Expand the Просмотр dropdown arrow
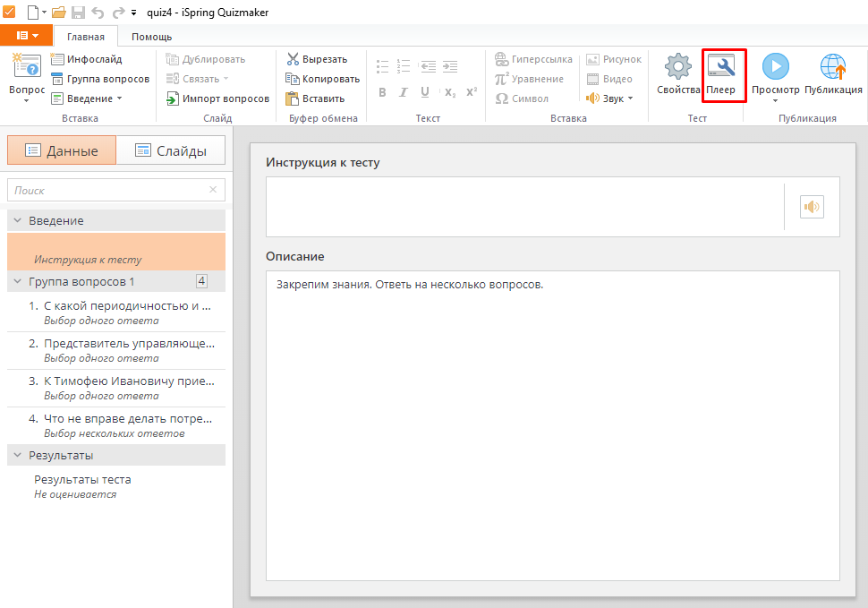Image resolution: width=868 pixels, height=608 pixels. [776, 101]
